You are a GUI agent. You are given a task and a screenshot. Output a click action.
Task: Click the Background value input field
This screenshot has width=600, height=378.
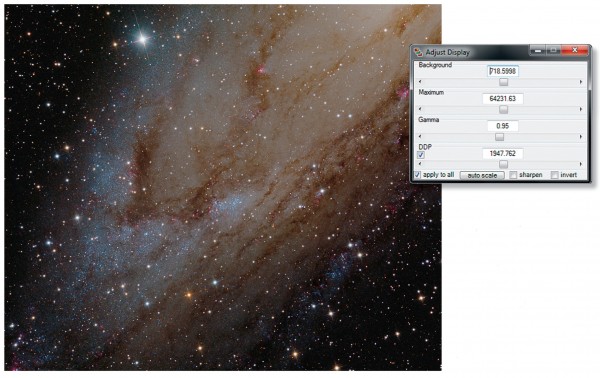pyautogui.click(x=503, y=71)
